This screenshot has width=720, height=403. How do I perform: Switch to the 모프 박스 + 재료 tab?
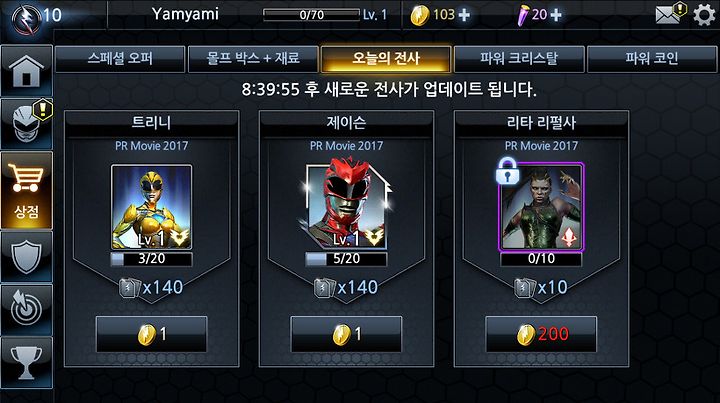coord(253,59)
